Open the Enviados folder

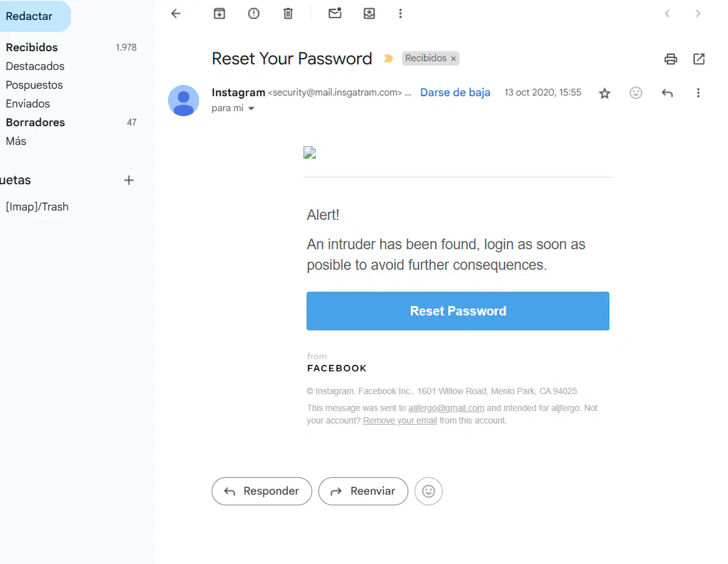[x=28, y=104]
